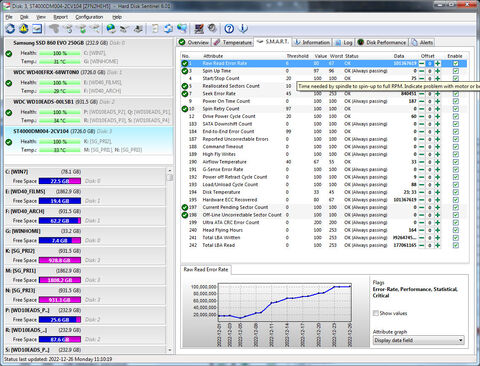The image size is (480, 366).
Task: Click the green minus on Airflow Temperature row
Action: [x=422, y=162]
